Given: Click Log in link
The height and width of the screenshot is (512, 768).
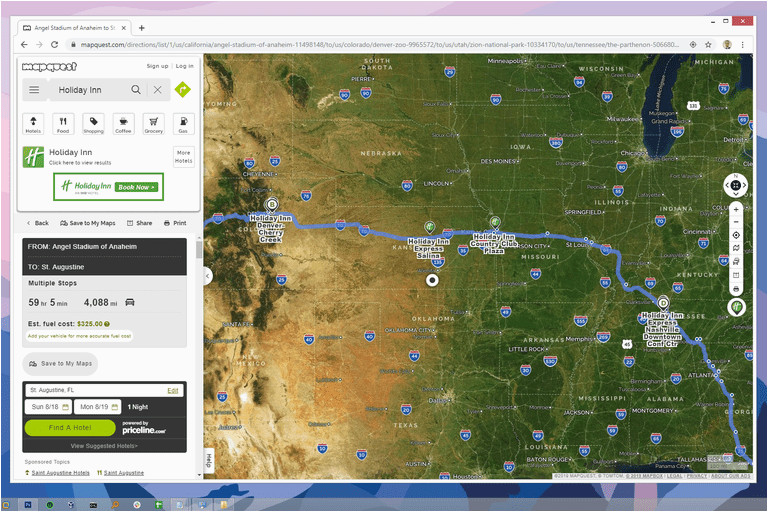Looking at the screenshot, I should tap(185, 66).
